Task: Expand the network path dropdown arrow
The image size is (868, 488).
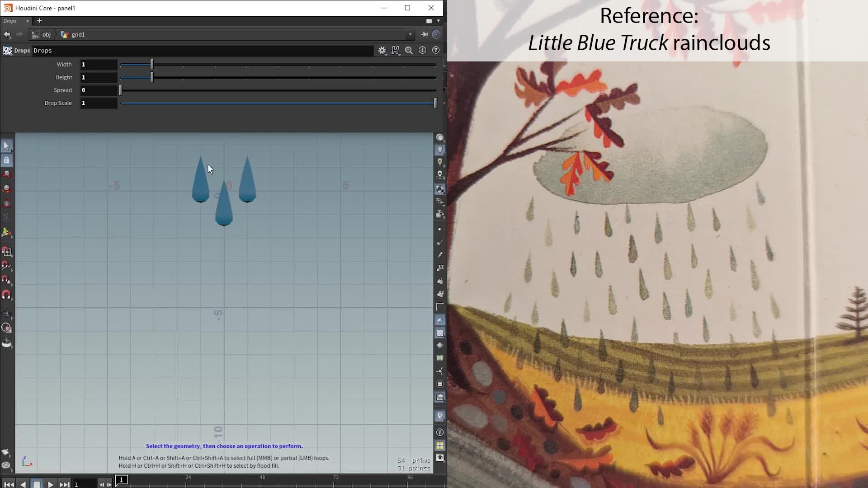Action: (x=410, y=34)
